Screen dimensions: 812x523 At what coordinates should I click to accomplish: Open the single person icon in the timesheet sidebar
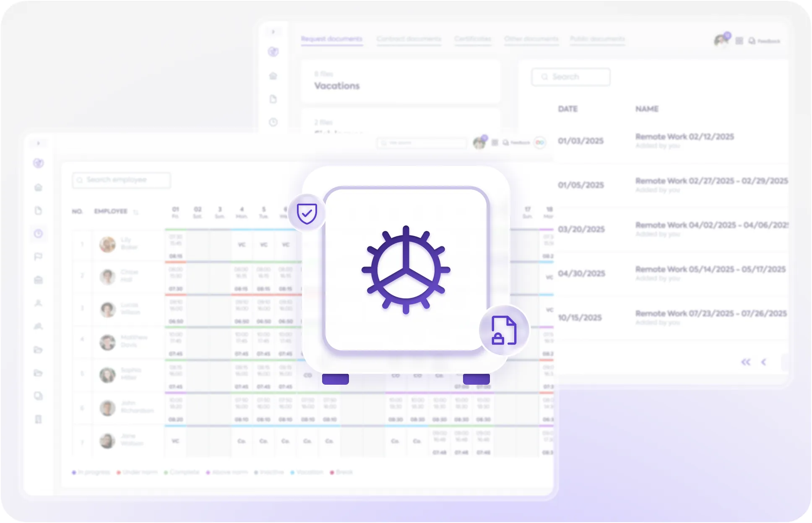38,303
